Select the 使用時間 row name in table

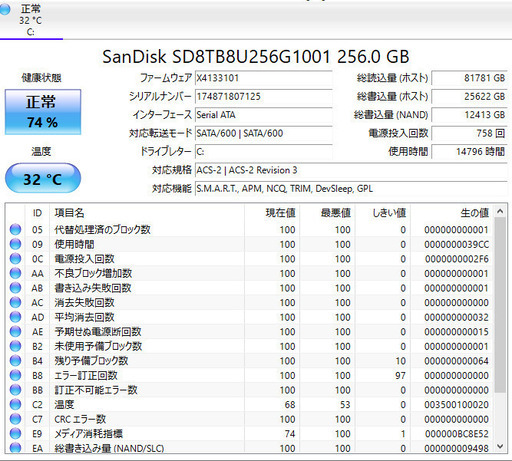[x=74, y=244]
